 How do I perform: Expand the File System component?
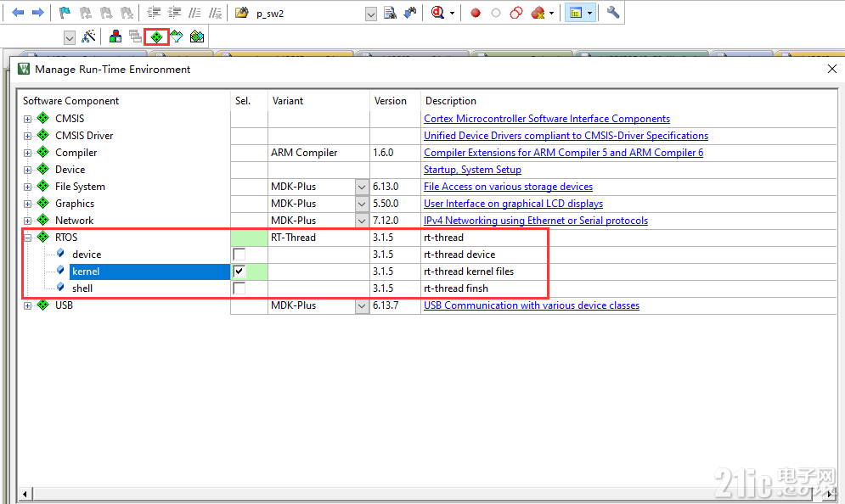point(27,187)
